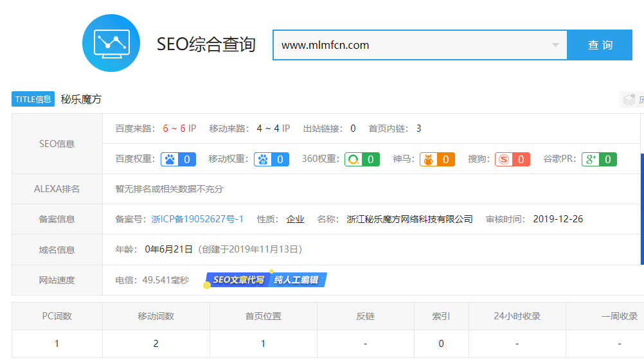The width and height of the screenshot is (644, 363).
Task: Click the 百度权重 value 0
Action: 187,159
